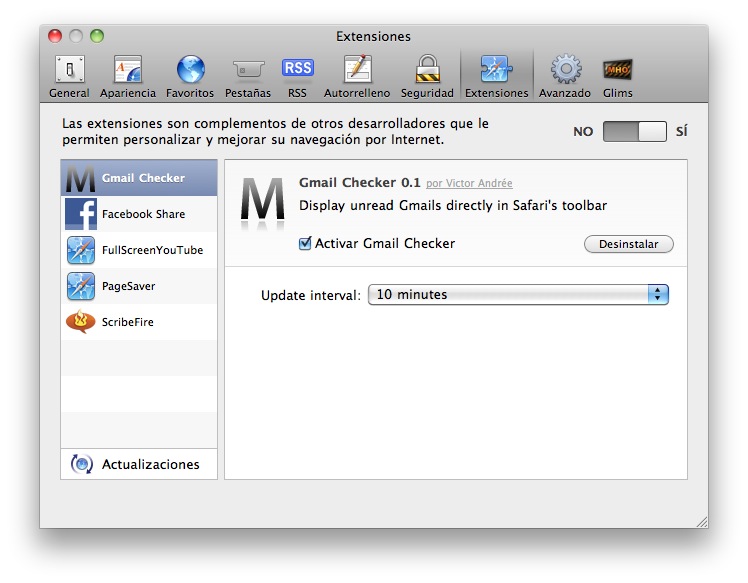This screenshot has width=748, height=583.
Task: Open the Favoritos globe pane
Action: [190, 76]
